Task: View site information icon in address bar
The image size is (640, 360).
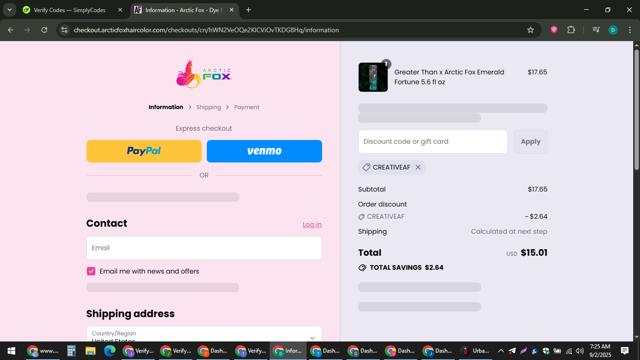Action: pyautogui.click(x=64, y=30)
